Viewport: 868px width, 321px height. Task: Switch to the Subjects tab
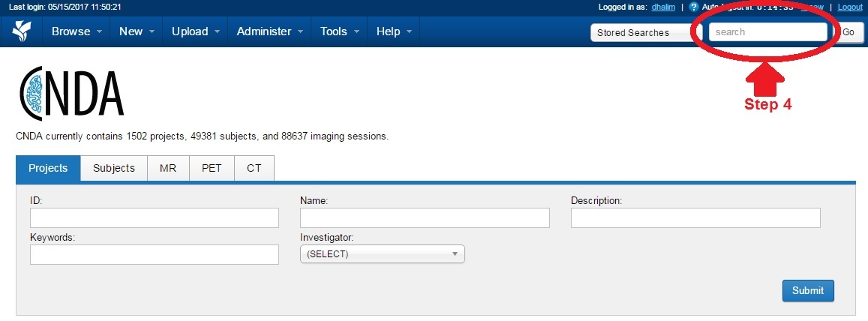(114, 168)
